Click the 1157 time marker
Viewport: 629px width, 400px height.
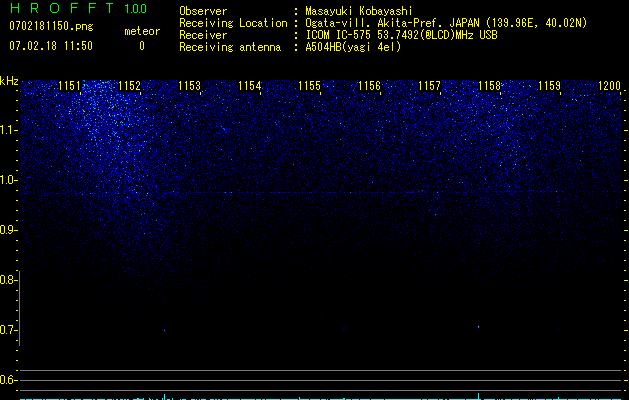pyautogui.click(x=429, y=85)
